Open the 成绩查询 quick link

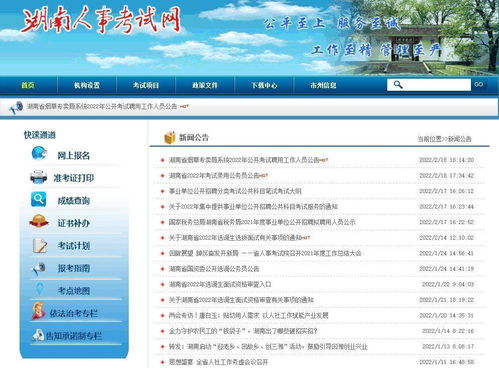point(74,201)
